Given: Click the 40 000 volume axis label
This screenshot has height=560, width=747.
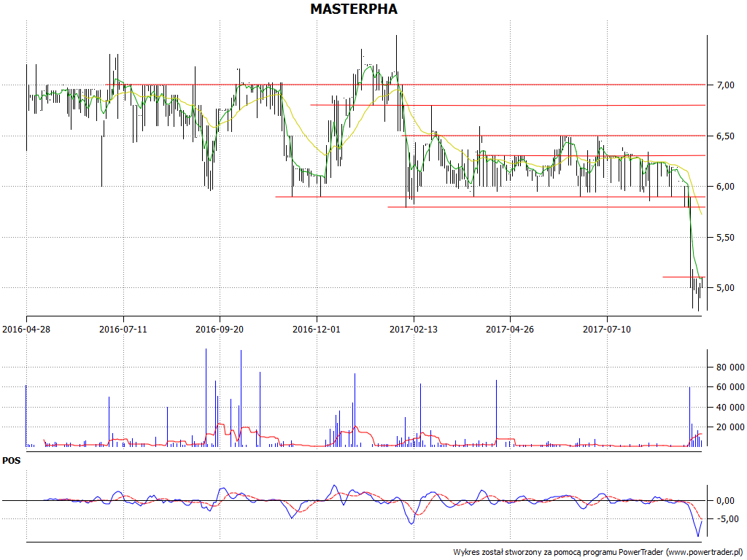Looking at the screenshot, I should pos(730,407).
